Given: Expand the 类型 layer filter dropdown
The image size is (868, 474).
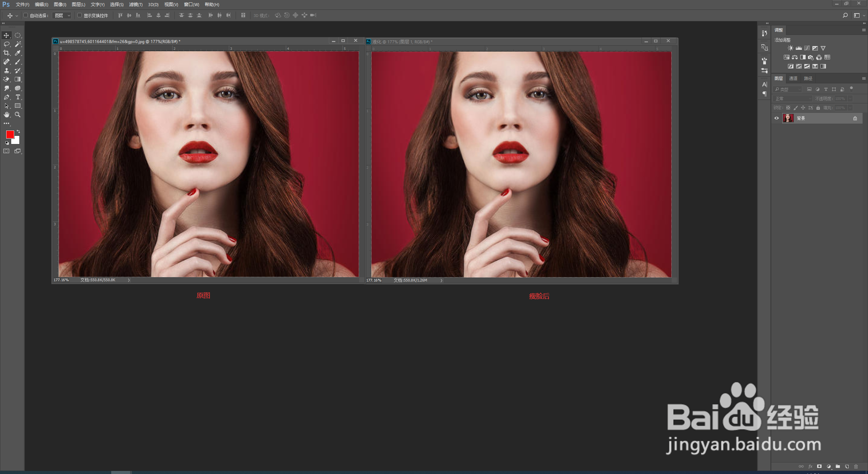Looking at the screenshot, I should click(787, 89).
